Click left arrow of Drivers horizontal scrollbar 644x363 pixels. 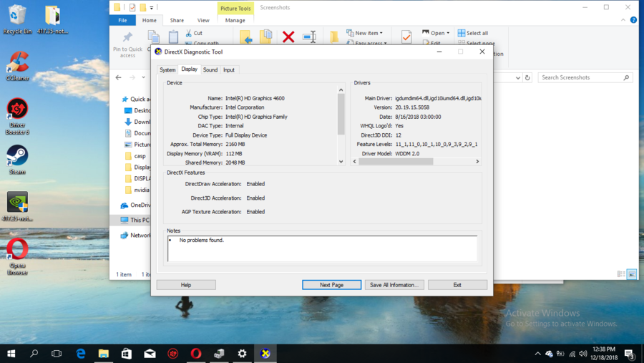coord(355,162)
